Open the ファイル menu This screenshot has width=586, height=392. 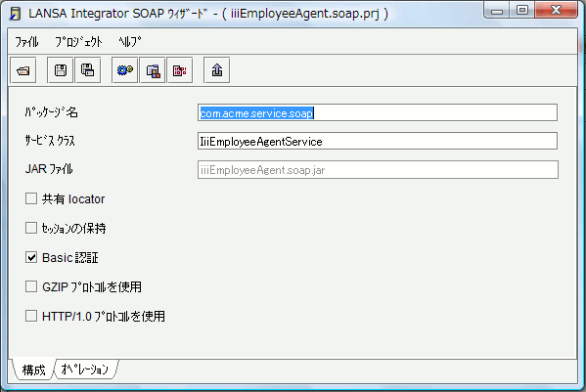coord(26,41)
